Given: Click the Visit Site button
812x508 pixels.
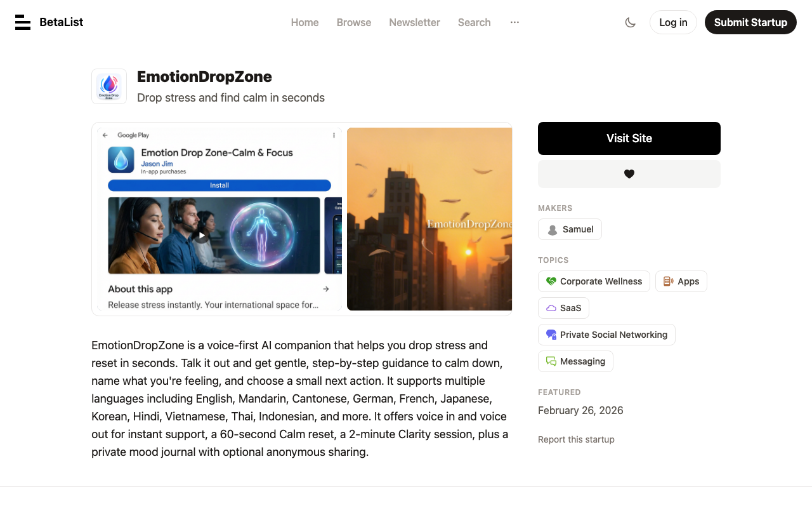Looking at the screenshot, I should pyautogui.click(x=629, y=138).
